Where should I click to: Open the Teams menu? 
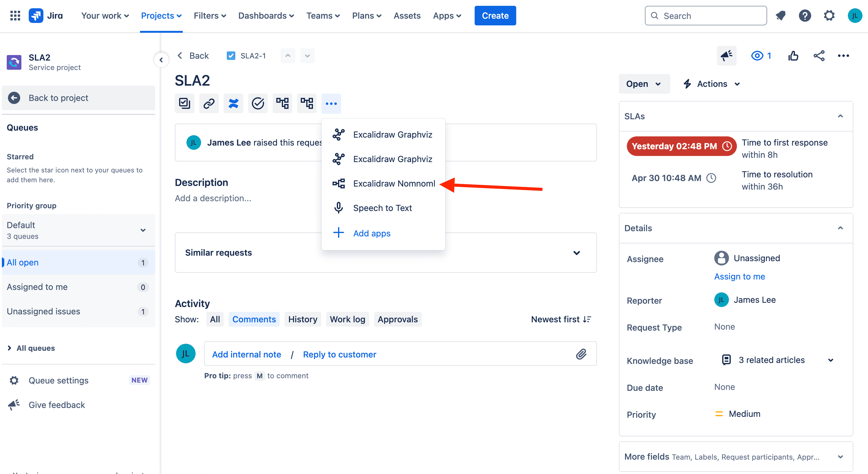[323, 16]
